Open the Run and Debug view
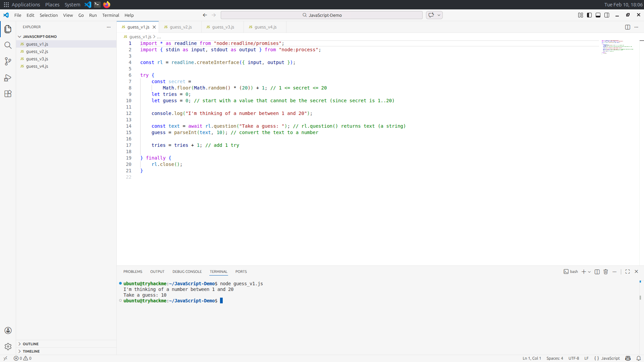Screen dimensions: 644x362 click(x=8, y=77)
